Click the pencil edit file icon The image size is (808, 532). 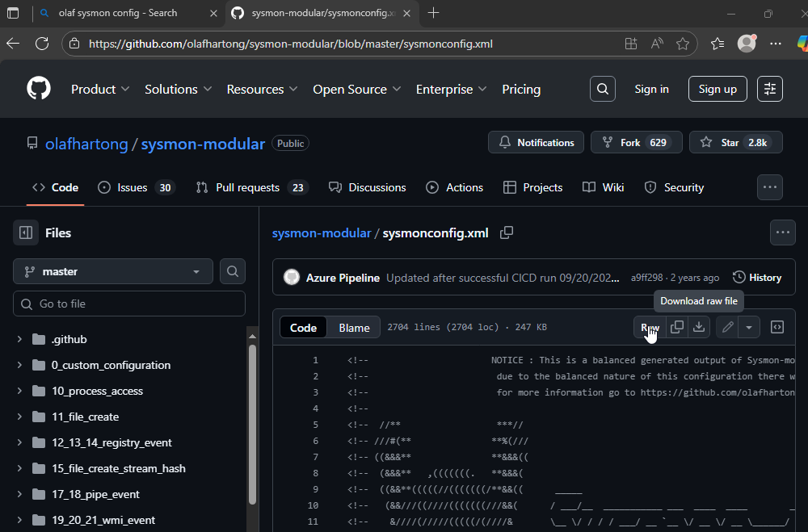(728, 327)
